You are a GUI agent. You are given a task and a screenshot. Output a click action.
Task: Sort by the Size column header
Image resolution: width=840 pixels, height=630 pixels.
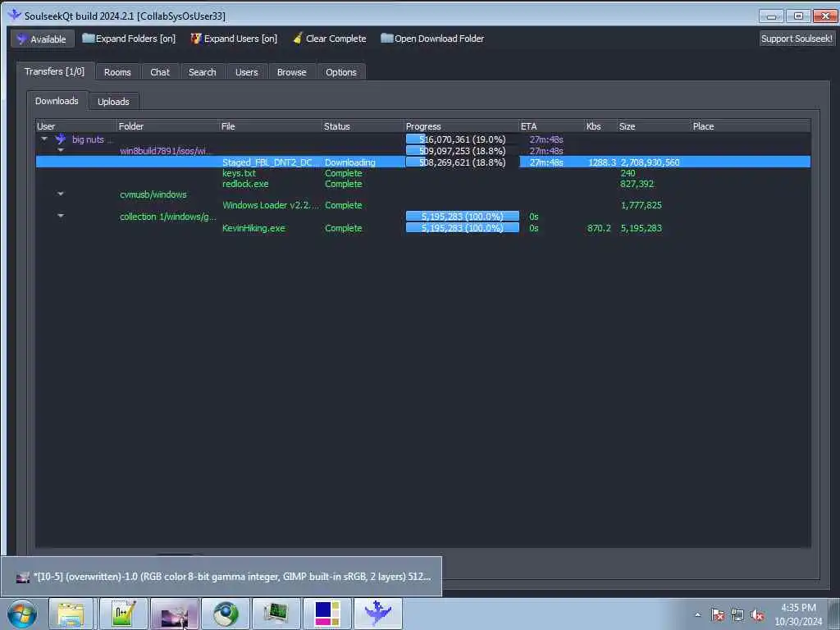pos(654,126)
